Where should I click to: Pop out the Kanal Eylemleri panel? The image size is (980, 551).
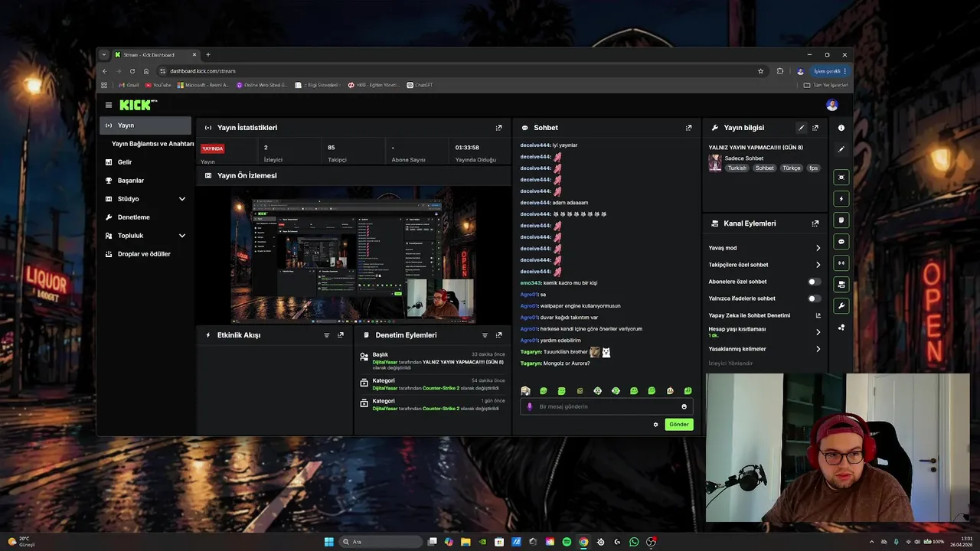(x=815, y=223)
